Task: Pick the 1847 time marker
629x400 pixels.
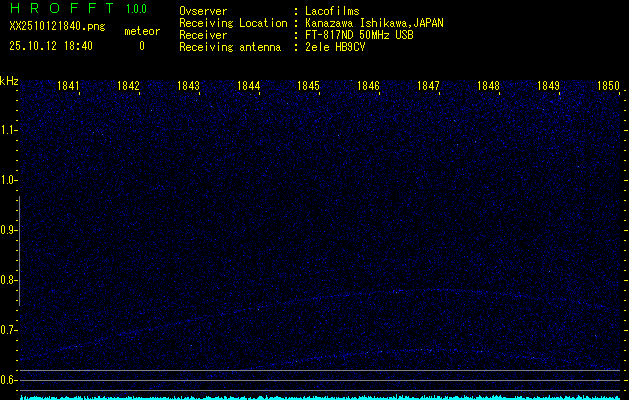Action: (428, 87)
